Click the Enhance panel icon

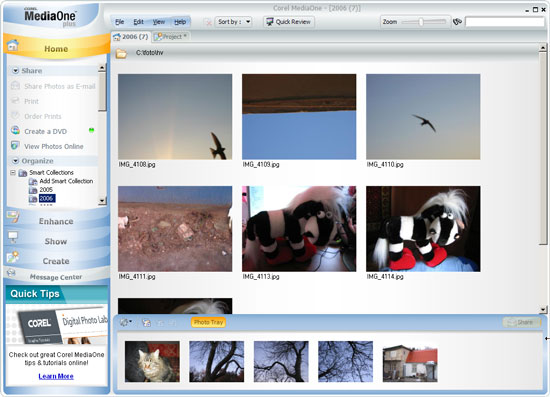point(13,217)
